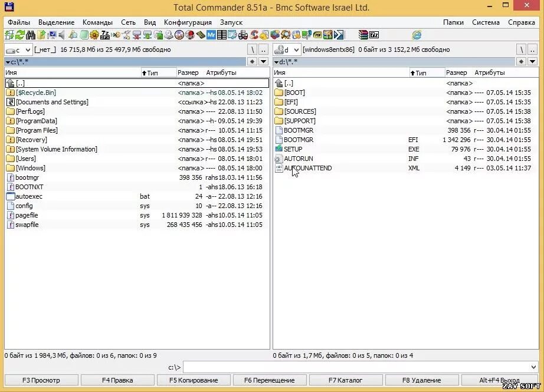
Task: Open the Файлы menu
Action: [x=19, y=22]
